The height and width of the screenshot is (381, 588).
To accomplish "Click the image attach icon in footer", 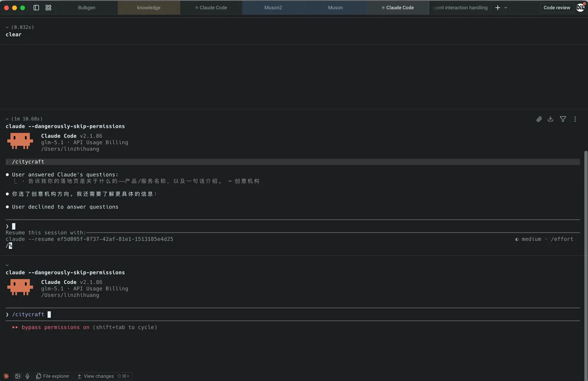I will tap(18, 376).
